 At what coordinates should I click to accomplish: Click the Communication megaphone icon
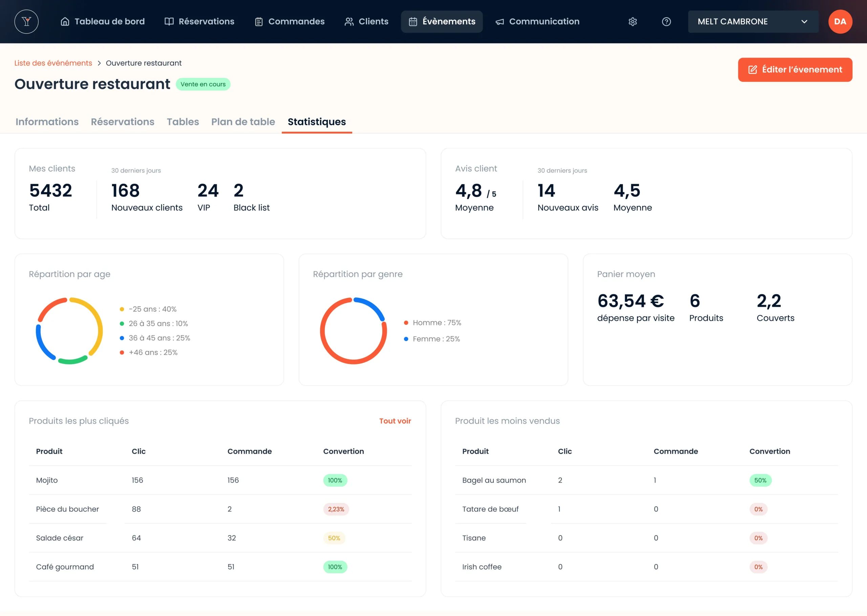[500, 22]
